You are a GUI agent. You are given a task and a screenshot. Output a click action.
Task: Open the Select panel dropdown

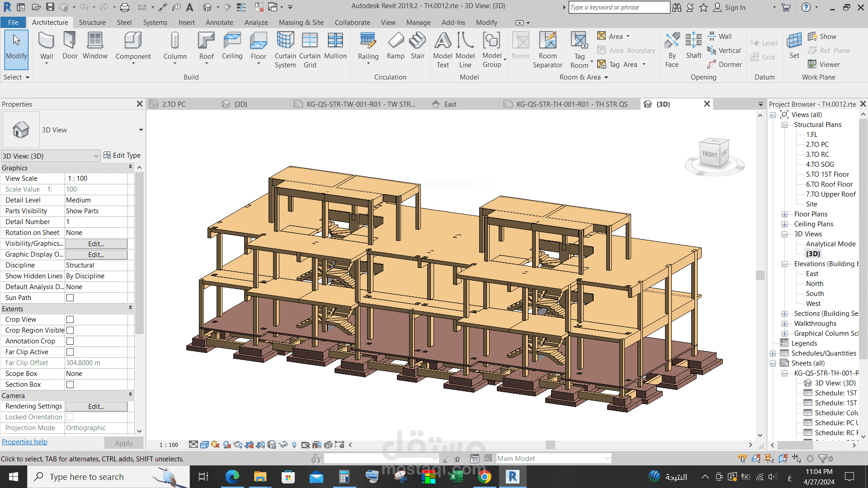[17, 77]
